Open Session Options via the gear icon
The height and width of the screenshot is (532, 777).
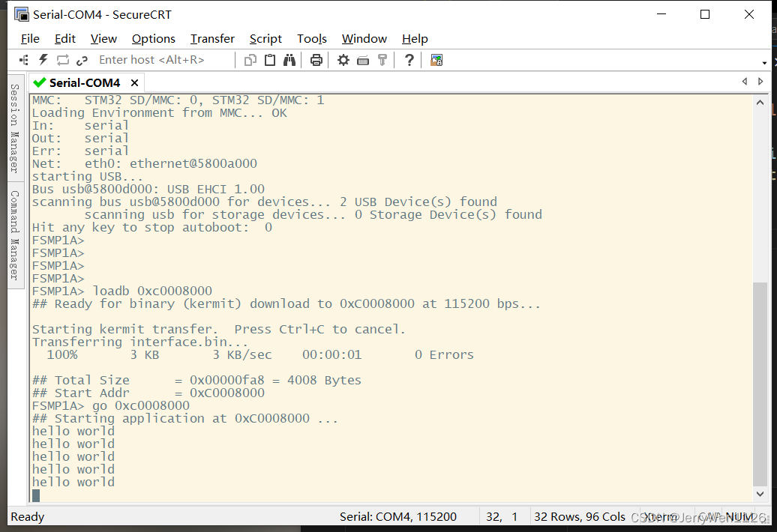[x=343, y=60]
